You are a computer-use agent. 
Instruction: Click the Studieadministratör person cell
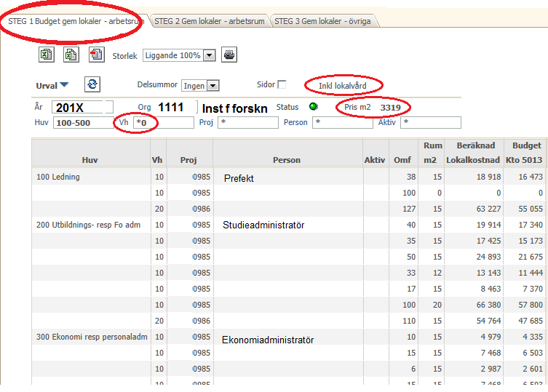263,225
